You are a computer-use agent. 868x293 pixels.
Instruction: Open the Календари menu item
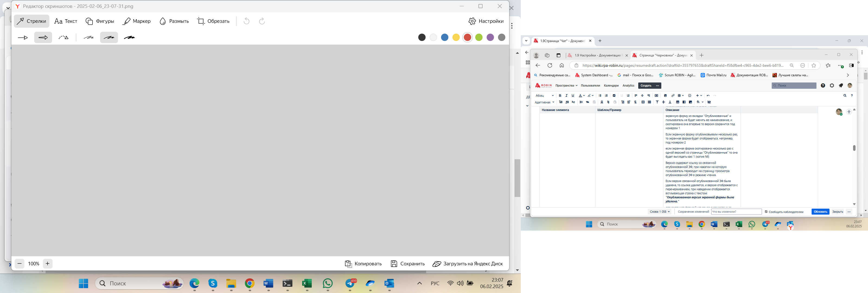click(611, 86)
